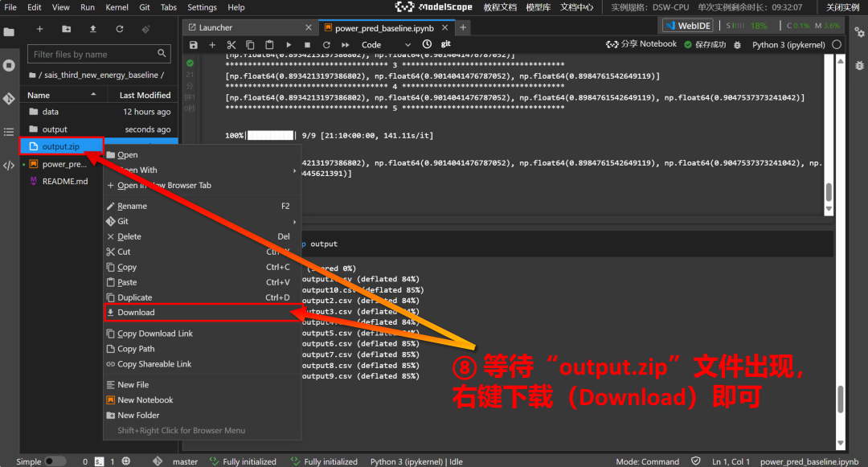The width and height of the screenshot is (868, 467).
Task: Select the data folder in file list
Action: [x=99, y=112]
